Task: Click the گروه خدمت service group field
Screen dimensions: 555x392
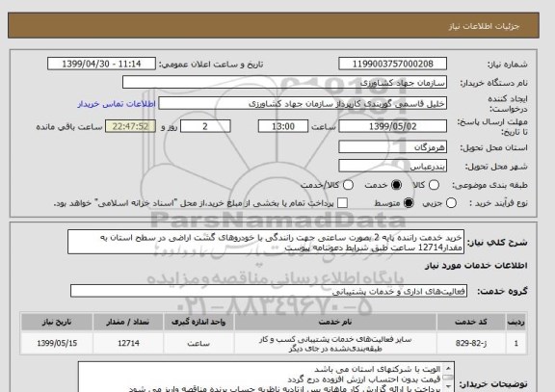Action: point(269,291)
